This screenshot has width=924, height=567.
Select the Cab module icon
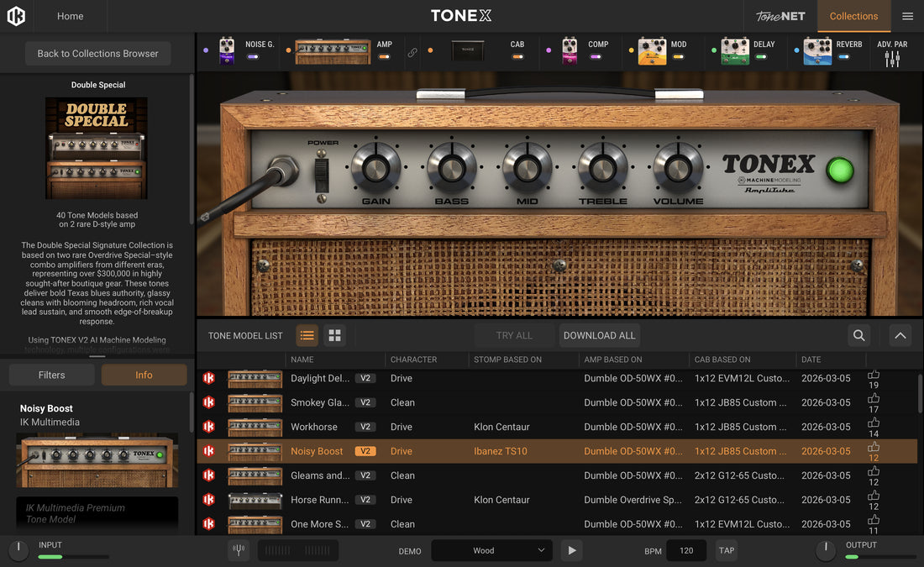coord(468,50)
